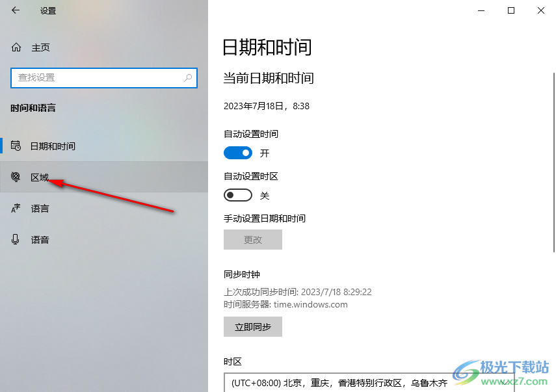Maximize the Settings window
Screen dimensions: 556x392
coord(511,10)
